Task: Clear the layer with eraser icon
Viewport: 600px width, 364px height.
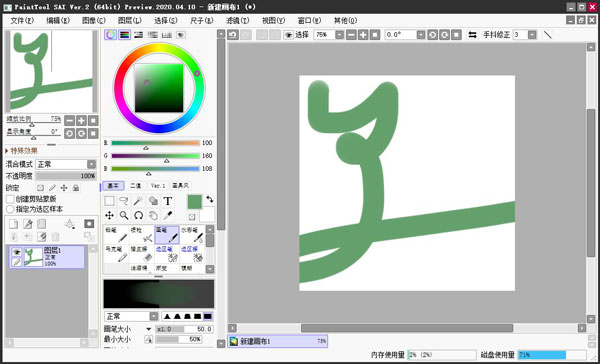Action: click(x=42, y=237)
